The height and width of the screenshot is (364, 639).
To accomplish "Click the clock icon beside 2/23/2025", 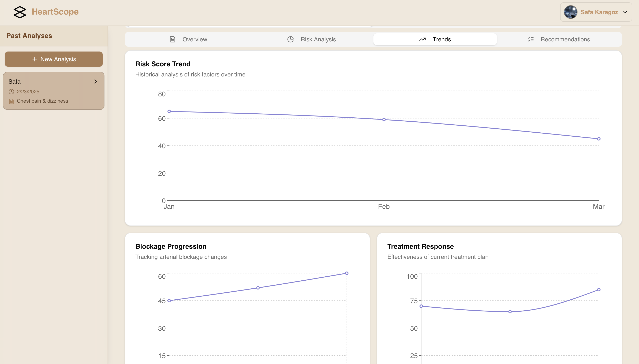I will pyautogui.click(x=11, y=92).
